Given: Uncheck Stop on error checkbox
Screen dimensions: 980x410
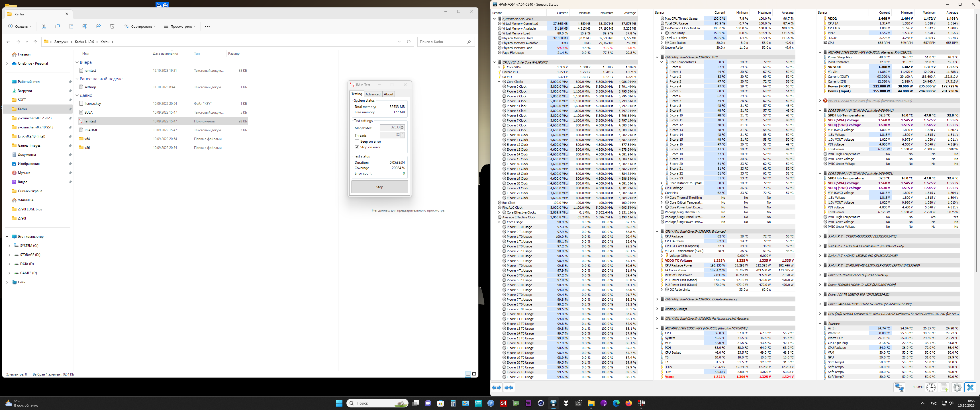Looking at the screenshot, I should coord(357,147).
